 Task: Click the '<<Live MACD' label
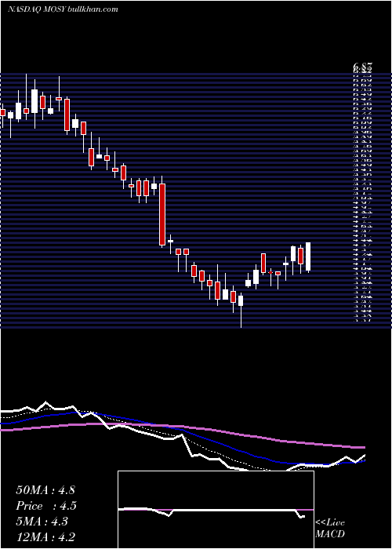(330, 529)
